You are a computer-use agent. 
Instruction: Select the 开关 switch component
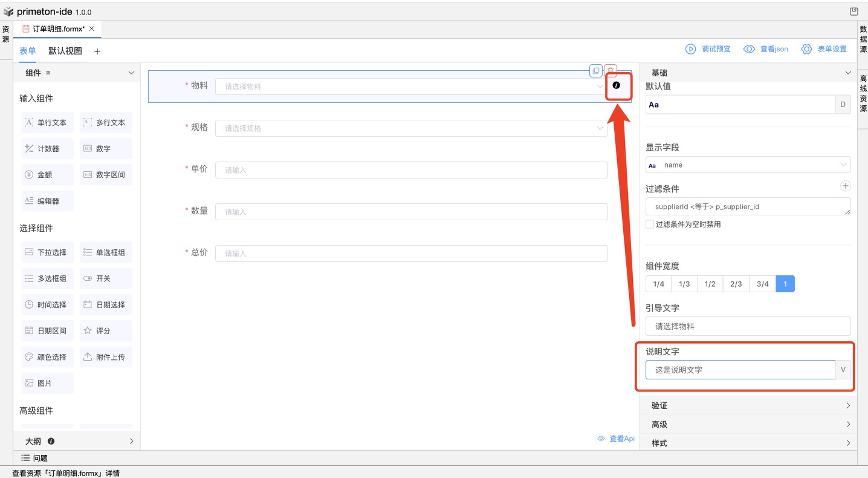[x=106, y=278]
